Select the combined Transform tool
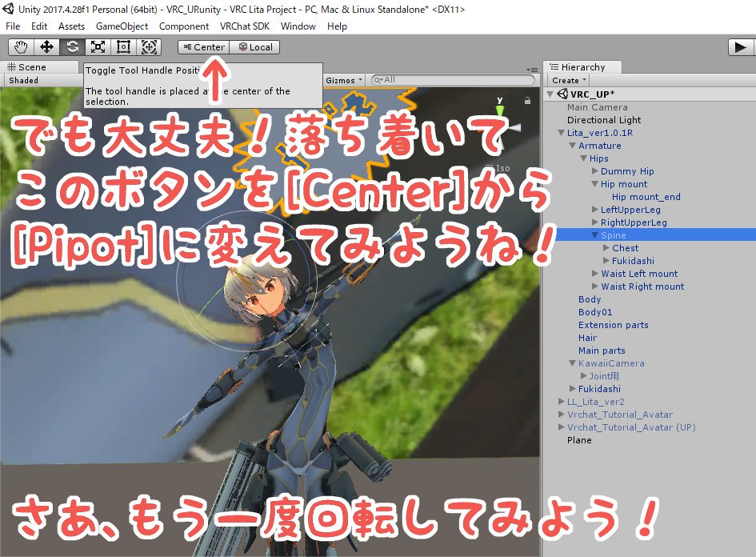756x557 pixels. (x=149, y=46)
